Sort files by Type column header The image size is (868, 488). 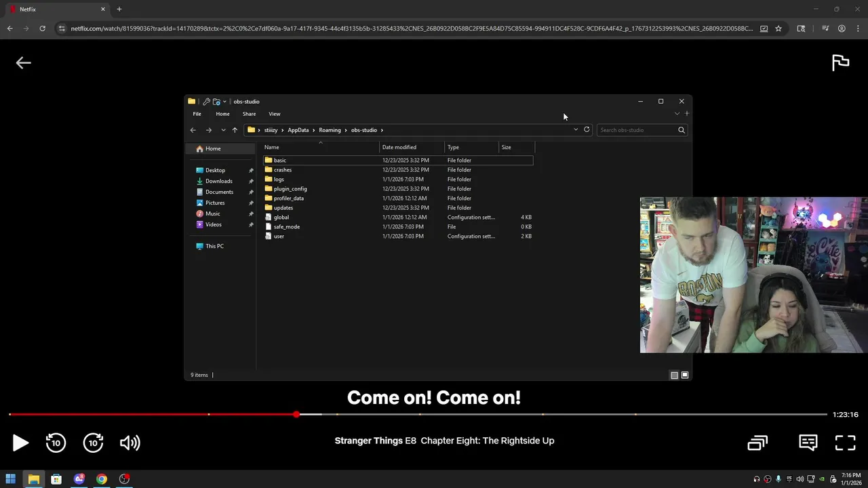[x=472, y=147]
